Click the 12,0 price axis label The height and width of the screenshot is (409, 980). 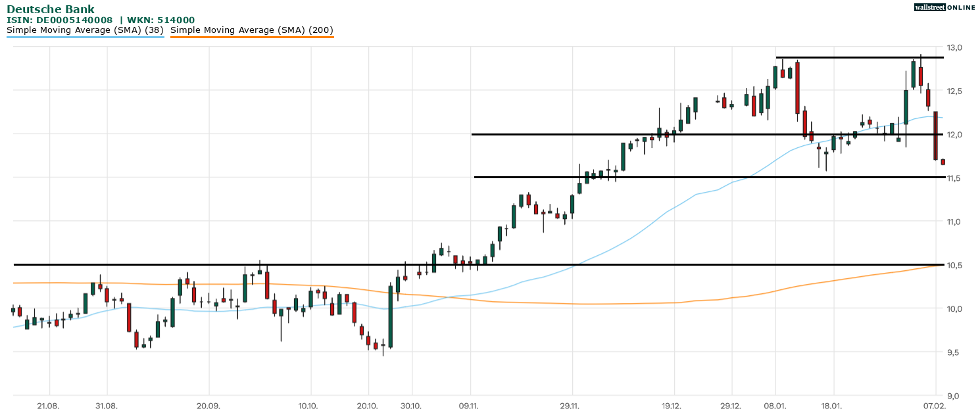[954, 135]
